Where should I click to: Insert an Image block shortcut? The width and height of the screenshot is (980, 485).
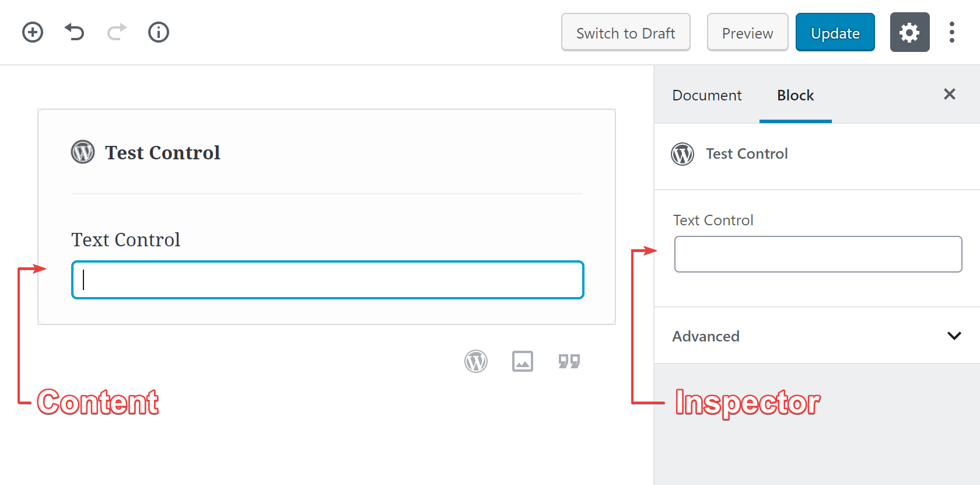523,361
